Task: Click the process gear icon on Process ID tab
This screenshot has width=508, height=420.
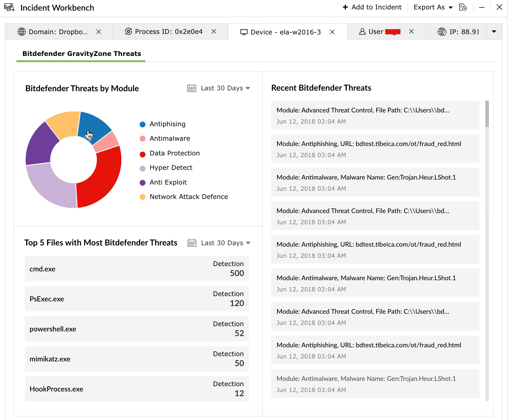Action: coord(129,31)
